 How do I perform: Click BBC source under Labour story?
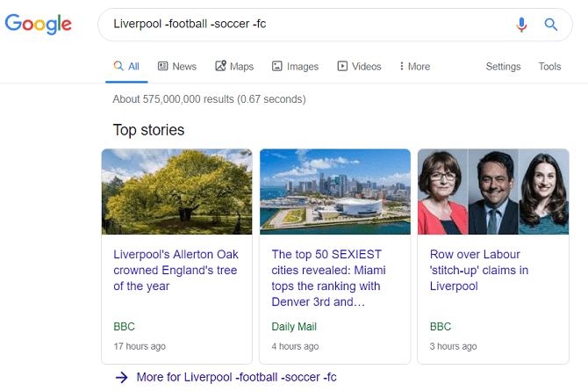pos(441,326)
